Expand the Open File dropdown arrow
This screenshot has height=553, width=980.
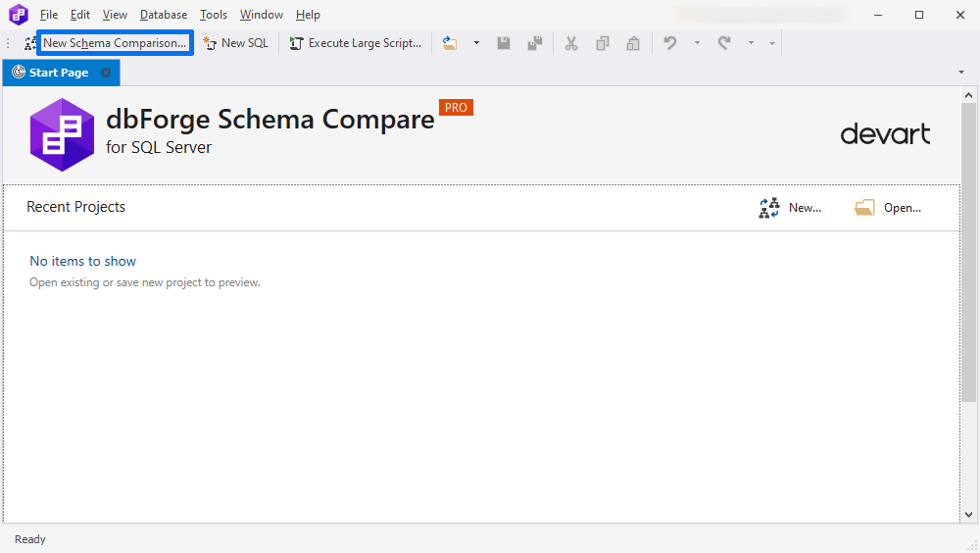tap(476, 43)
